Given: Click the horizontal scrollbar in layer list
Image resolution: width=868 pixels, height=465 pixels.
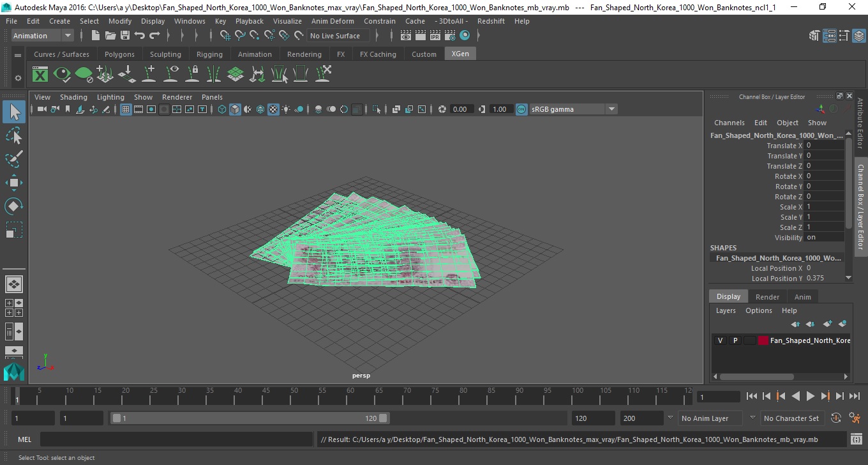Looking at the screenshot, I should pos(756,377).
